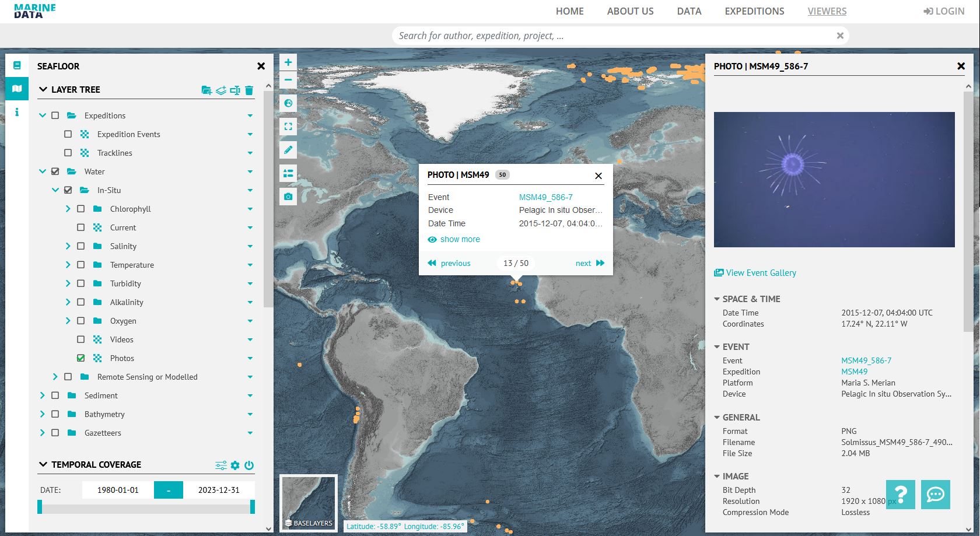Open the temporal coverage settings gear
Screen dimensions: 980x536
pos(235,465)
